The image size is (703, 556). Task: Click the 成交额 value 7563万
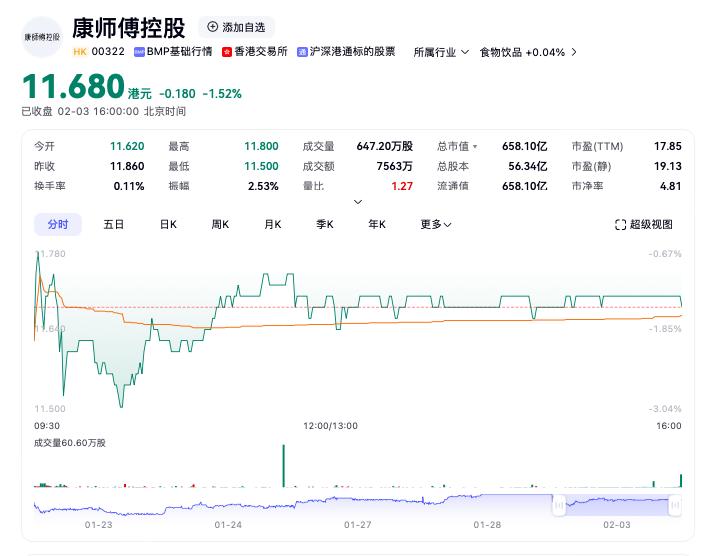click(x=395, y=166)
